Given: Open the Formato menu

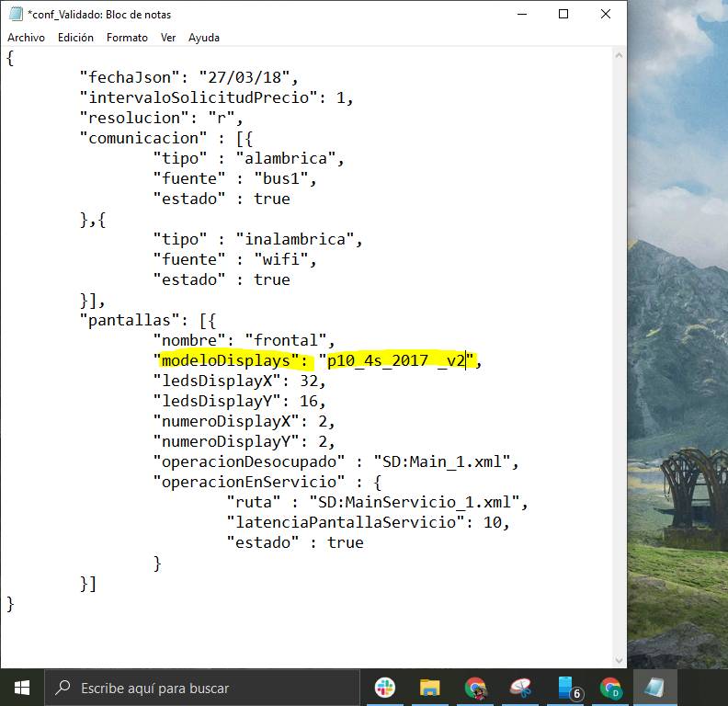Looking at the screenshot, I should 127,38.
